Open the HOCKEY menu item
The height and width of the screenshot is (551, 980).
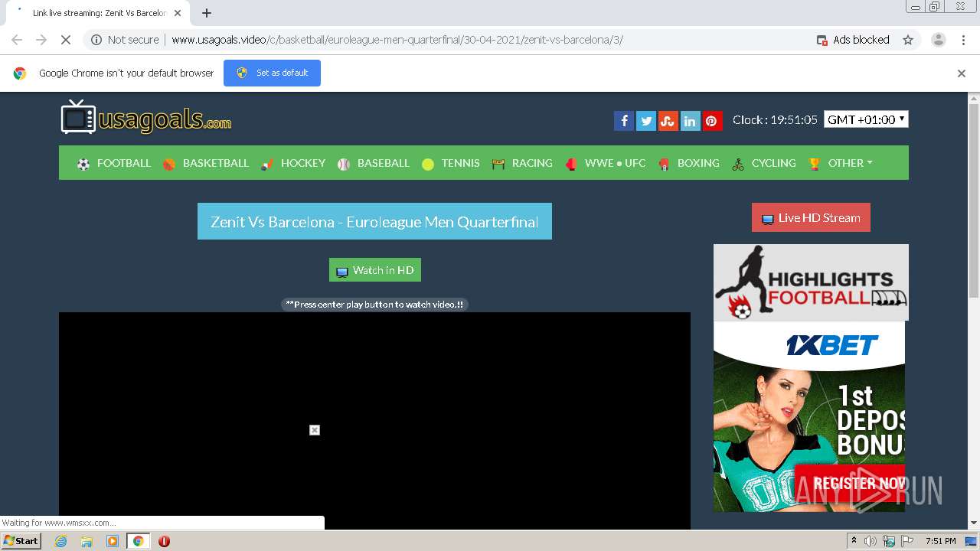click(293, 163)
